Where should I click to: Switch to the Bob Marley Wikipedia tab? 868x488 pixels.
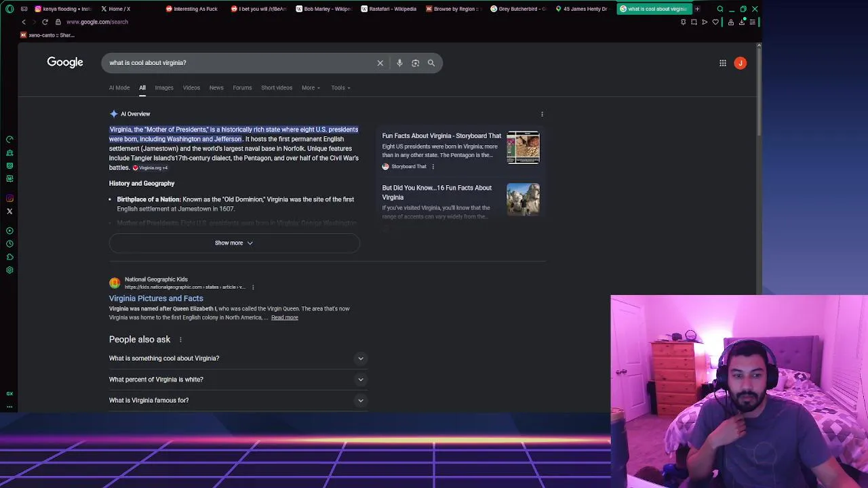(324, 9)
